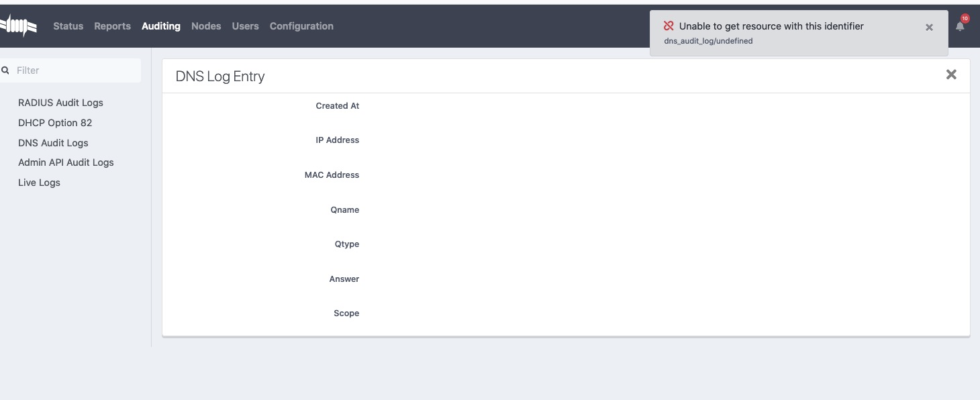
Task: Select DNS Audit Logs
Action: click(x=53, y=143)
